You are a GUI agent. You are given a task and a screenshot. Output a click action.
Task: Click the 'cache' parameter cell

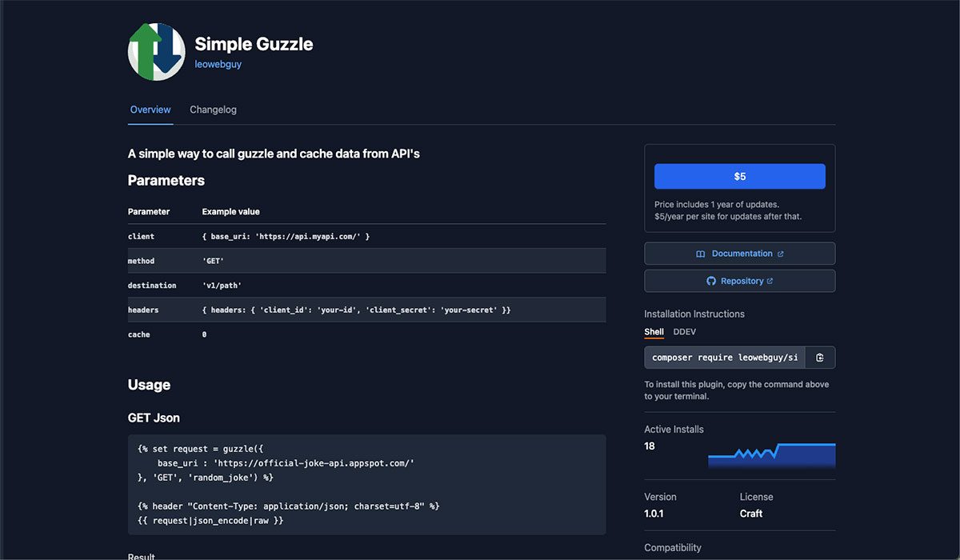point(139,334)
